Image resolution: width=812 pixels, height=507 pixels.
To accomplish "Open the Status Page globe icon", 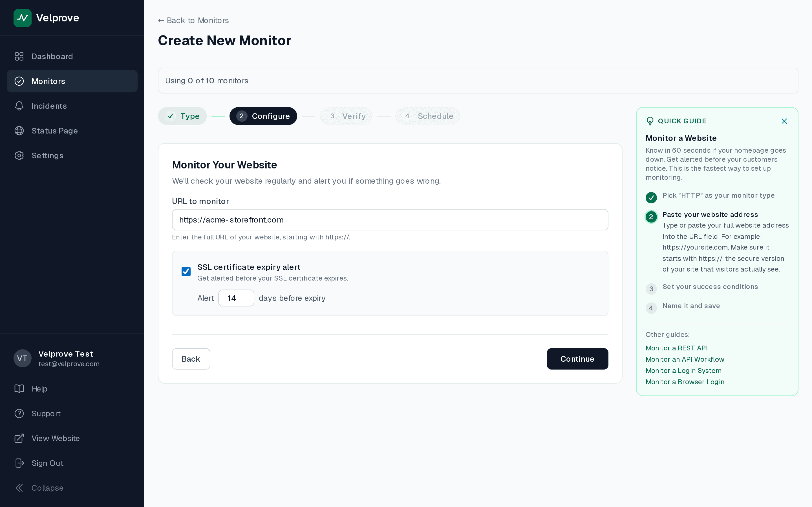I will click(19, 131).
